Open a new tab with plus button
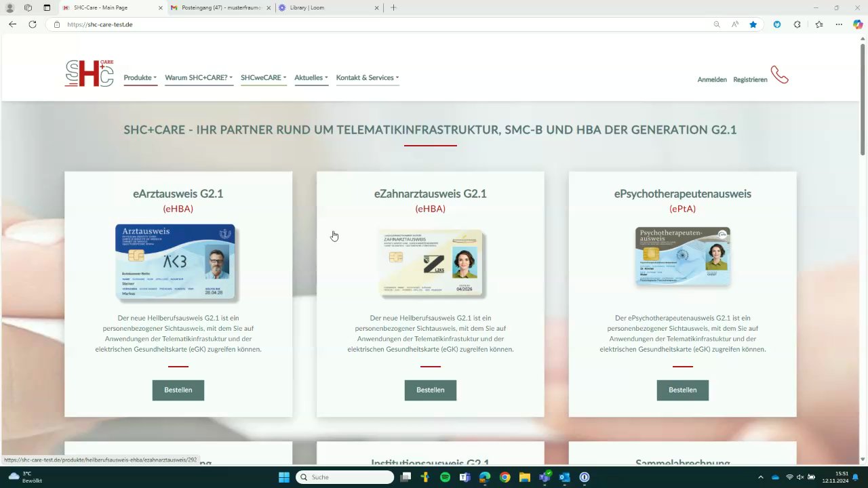The height and width of the screenshot is (488, 868). [x=393, y=7]
